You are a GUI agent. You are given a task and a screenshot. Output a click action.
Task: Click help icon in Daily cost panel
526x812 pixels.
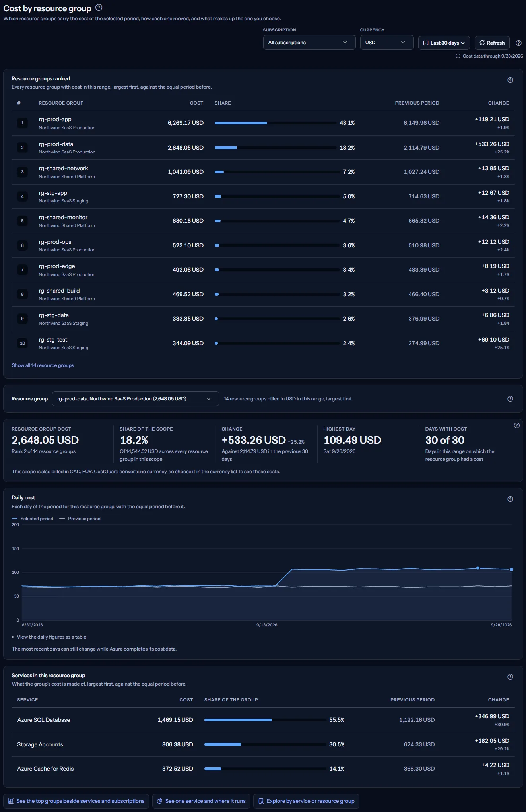[510, 499]
